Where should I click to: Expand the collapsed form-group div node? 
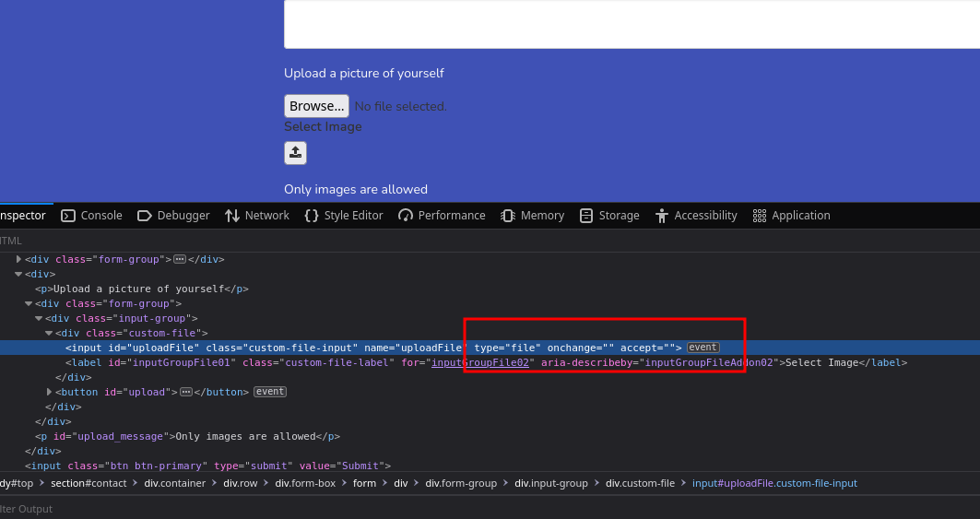tap(18, 259)
